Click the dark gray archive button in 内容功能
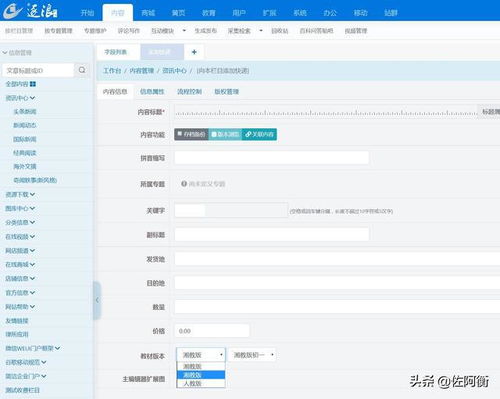 191,134
